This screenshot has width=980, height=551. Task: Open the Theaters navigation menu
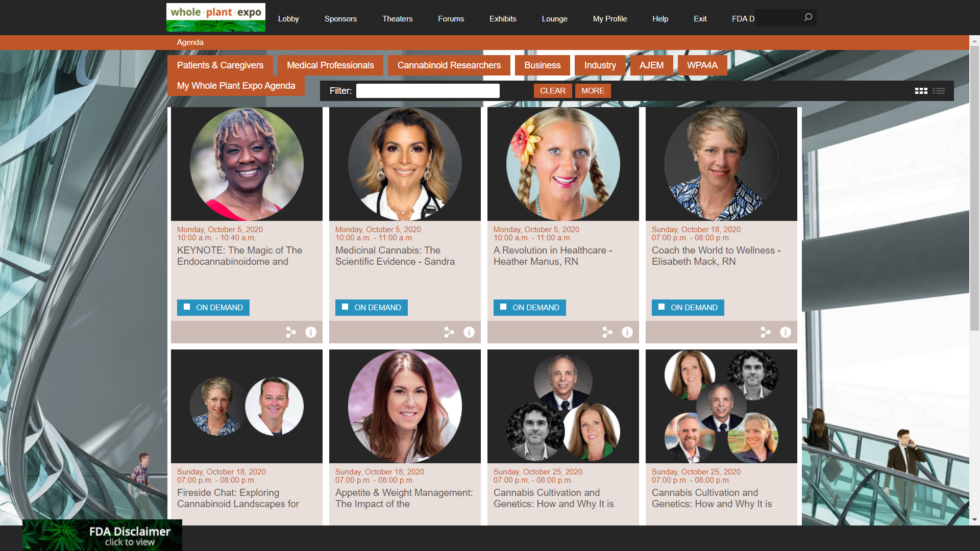[x=397, y=19]
